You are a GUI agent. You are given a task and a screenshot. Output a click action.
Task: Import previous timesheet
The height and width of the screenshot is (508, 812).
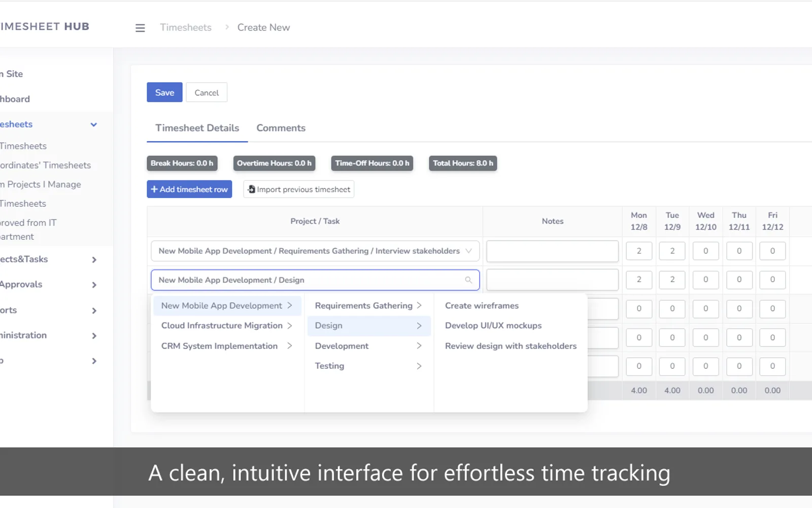(299, 189)
